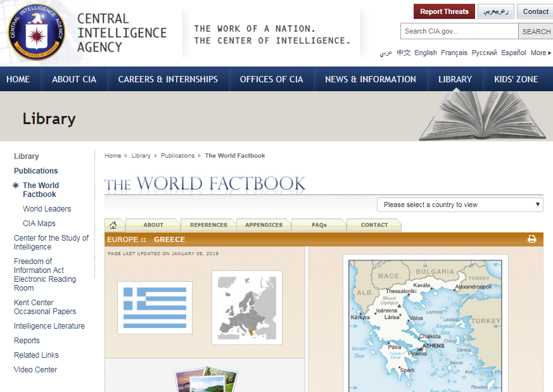Image resolution: width=553 pixels, height=392 pixels.
Task: Open the World Leaders sidebar link
Action: click(x=47, y=209)
